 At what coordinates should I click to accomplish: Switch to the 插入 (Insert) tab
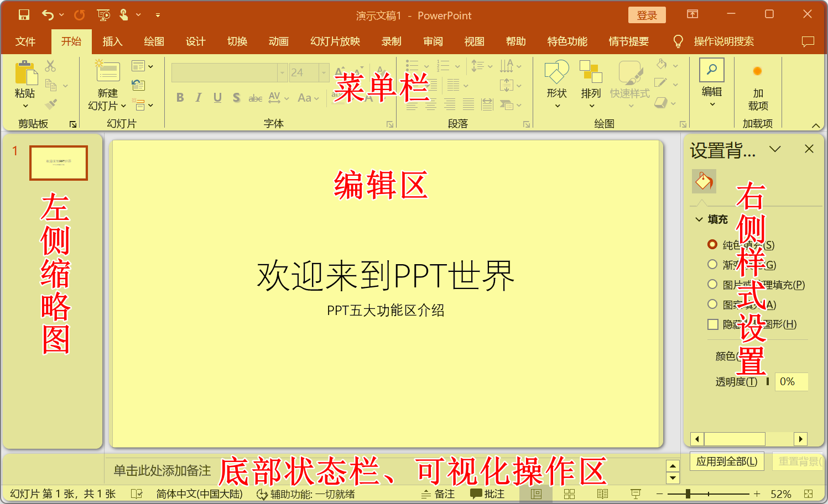point(112,41)
